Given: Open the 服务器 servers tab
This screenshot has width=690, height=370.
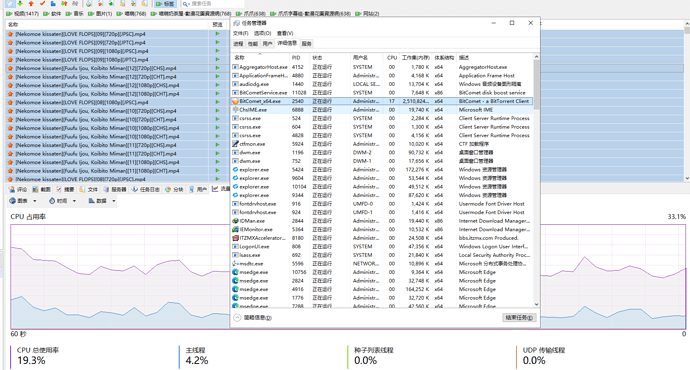Looking at the screenshot, I should pyautogui.click(x=115, y=189).
